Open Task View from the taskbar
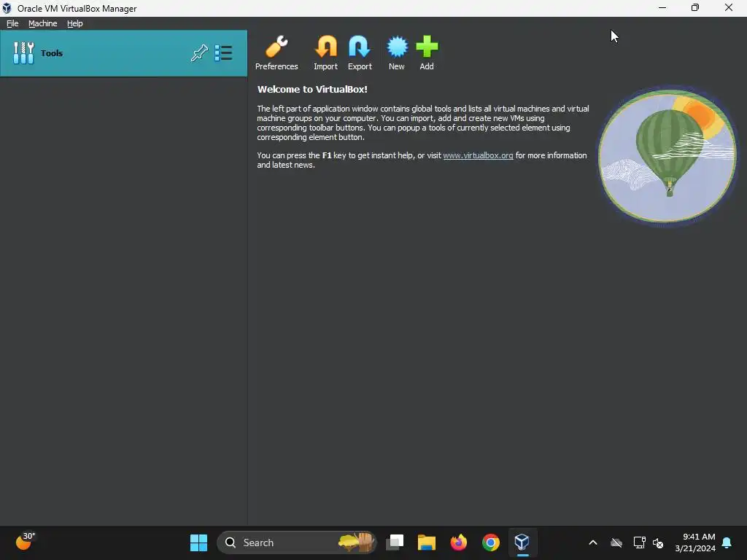The image size is (747, 560). click(395, 542)
